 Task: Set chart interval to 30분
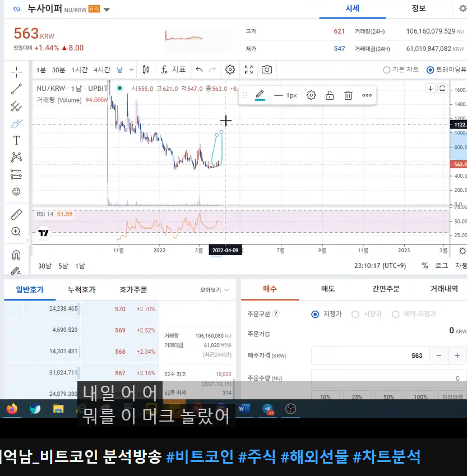[x=58, y=70]
